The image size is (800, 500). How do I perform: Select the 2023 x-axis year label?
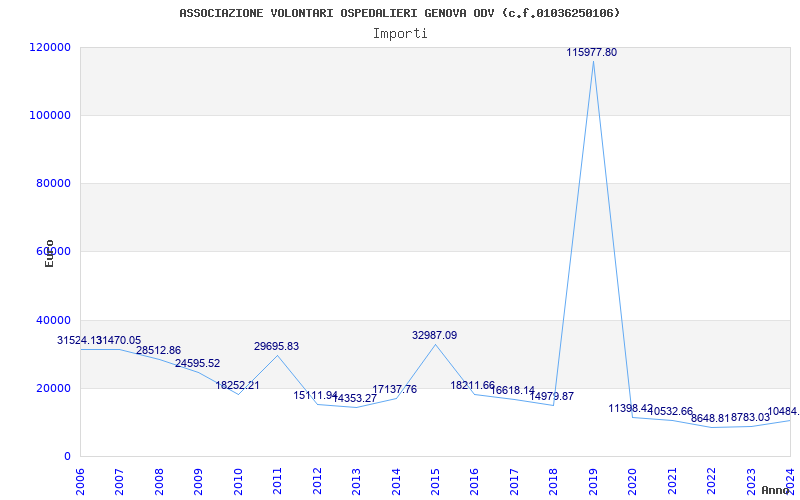pyautogui.click(x=751, y=482)
